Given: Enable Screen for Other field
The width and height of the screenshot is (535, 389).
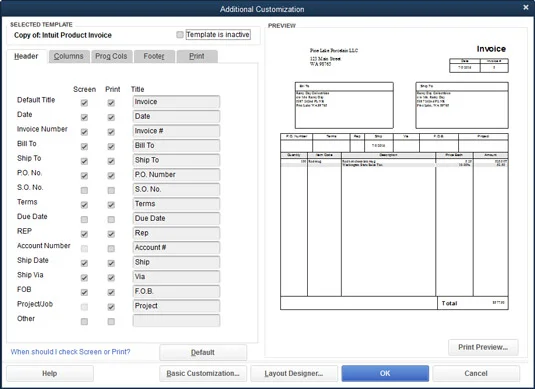Looking at the screenshot, I should pos(84,321).
